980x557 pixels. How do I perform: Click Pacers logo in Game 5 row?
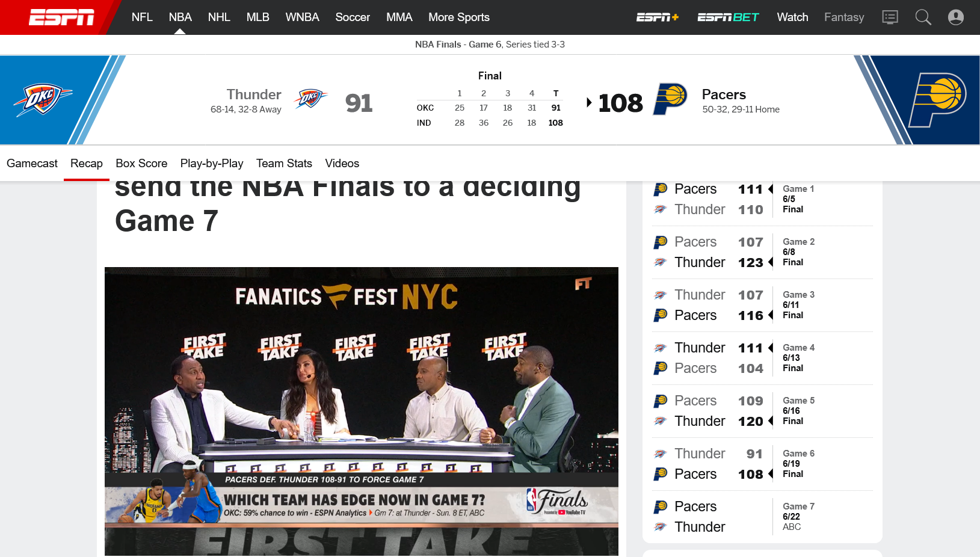tap(661, 401)
